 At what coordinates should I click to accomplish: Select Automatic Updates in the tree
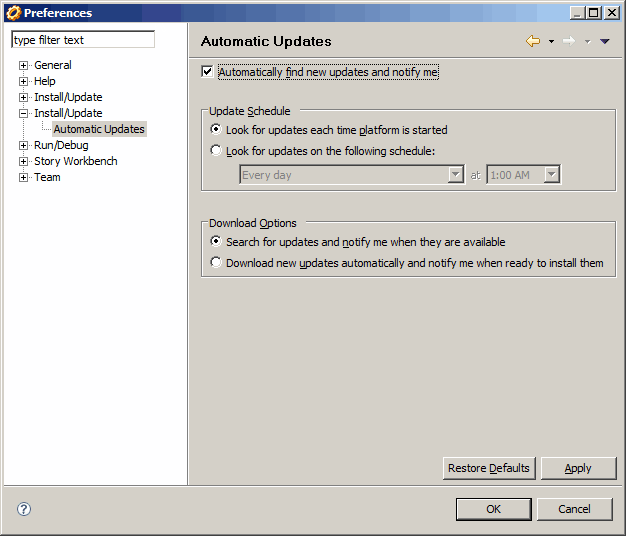click(99, 129)
